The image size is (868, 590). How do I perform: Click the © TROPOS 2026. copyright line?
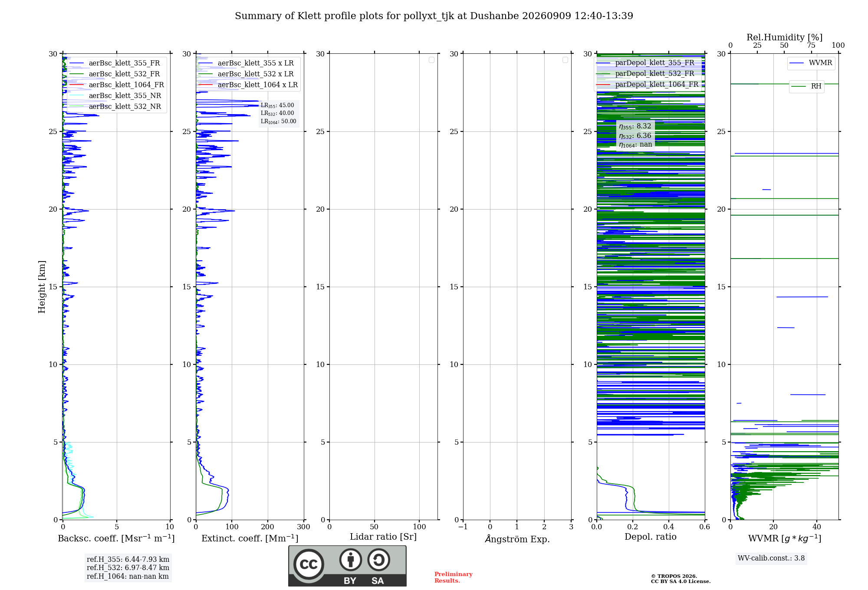(674, 576)
